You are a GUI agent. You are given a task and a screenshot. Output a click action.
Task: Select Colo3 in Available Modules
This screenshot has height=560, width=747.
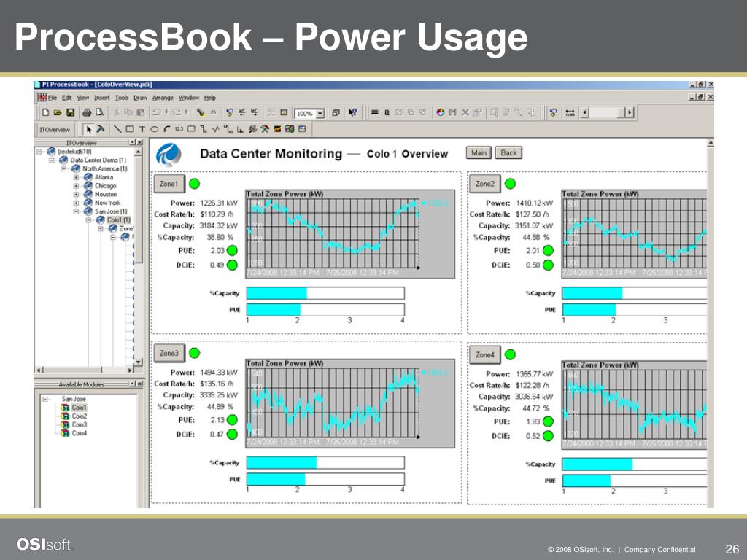(x=79, y=425)
